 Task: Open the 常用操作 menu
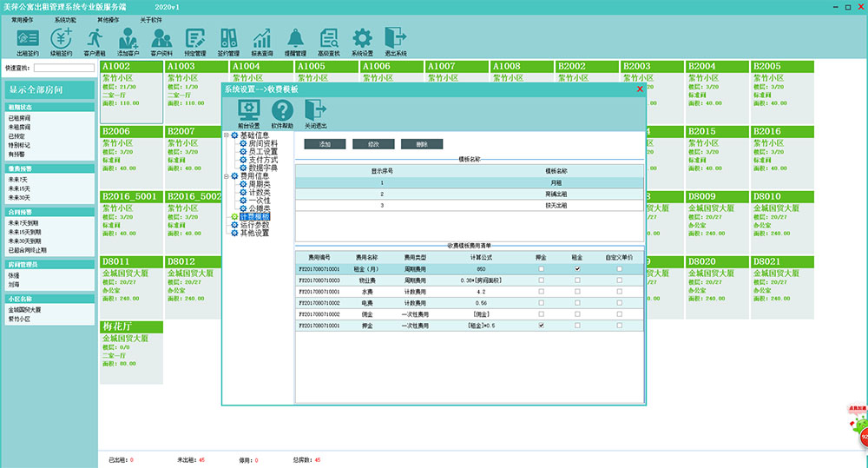coord(23,18)
